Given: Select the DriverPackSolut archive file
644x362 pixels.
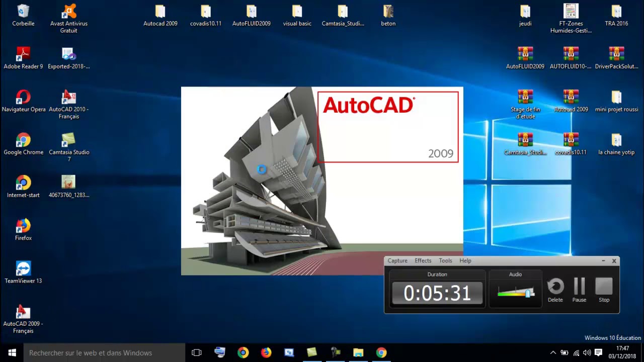Looking at the screenshot, I should [x=616, y=58].
